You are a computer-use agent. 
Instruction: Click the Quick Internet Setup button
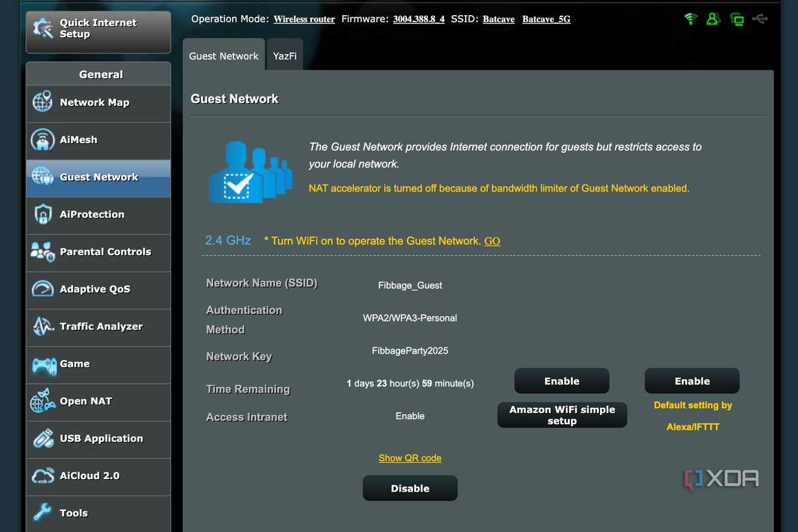coord(98,32)
